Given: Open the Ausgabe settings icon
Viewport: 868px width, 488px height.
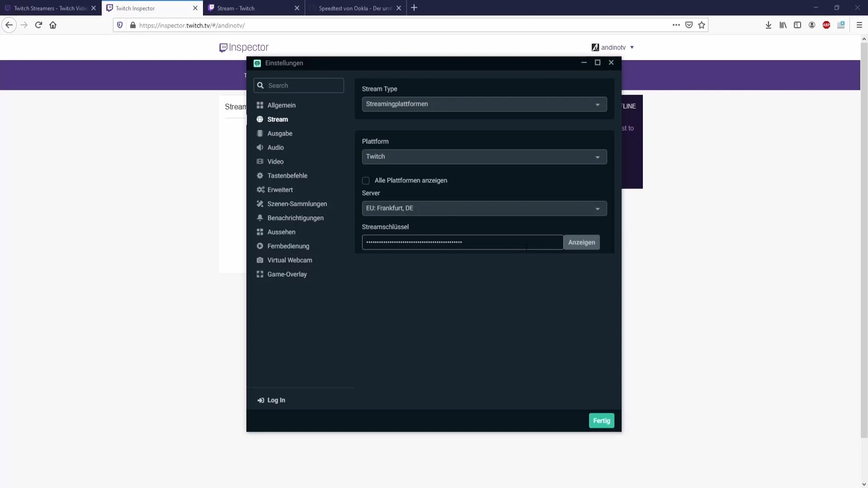Looking at the screenshot, I should click(x=260, y=133).
